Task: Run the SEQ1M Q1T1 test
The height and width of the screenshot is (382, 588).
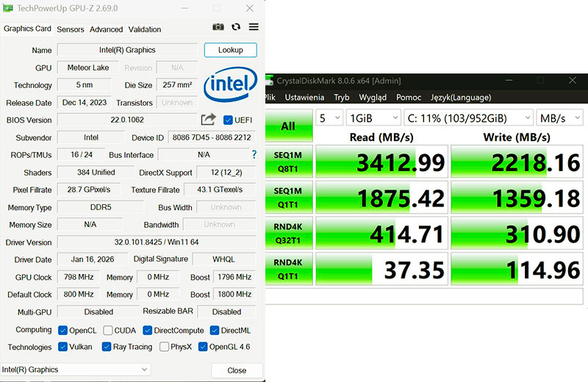Action: pyautogui.click(x=289, y=198)
